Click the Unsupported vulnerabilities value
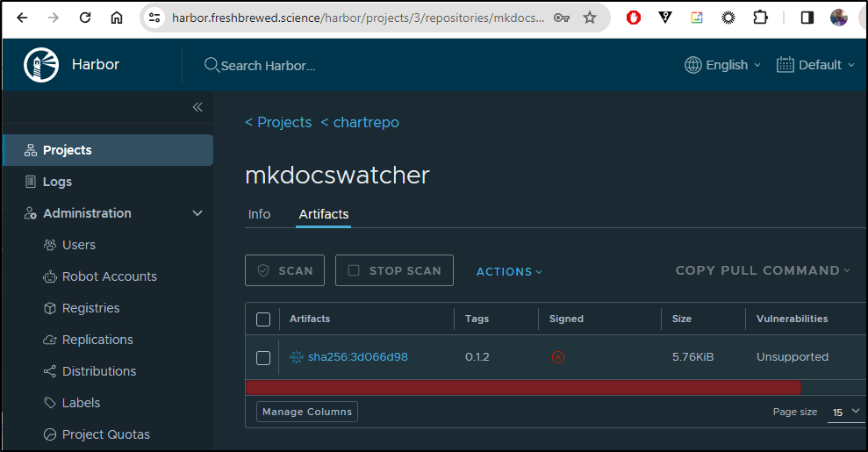Image resolution: width=868 pixels, height=452 pixels. [x=793, y=357]
